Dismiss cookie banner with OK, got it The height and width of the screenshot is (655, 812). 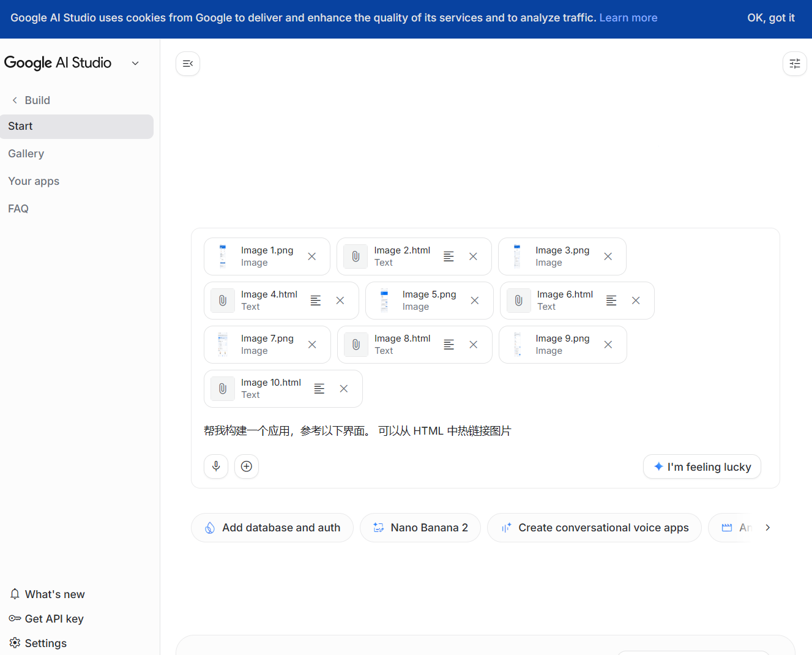tap(770, 18)
